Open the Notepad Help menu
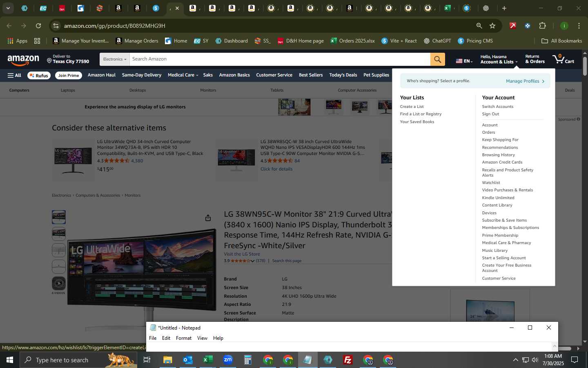 (x=218, y=338)
